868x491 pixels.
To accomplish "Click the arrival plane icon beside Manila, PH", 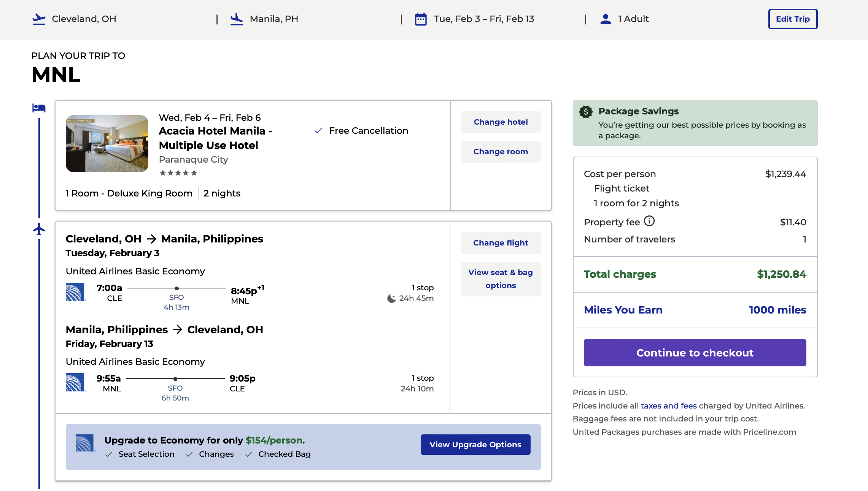I will point(237,19).
